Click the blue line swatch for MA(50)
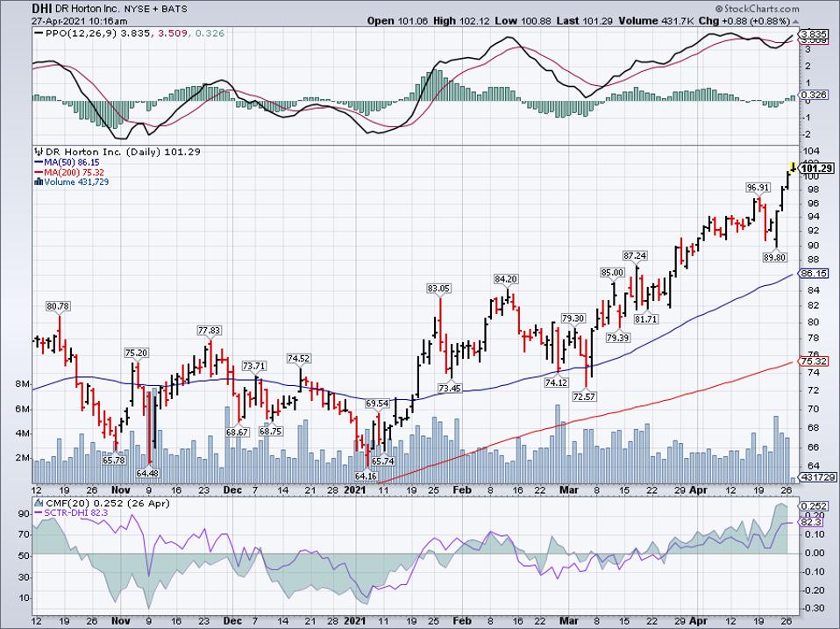840x629 pixels. pos(39,162)
